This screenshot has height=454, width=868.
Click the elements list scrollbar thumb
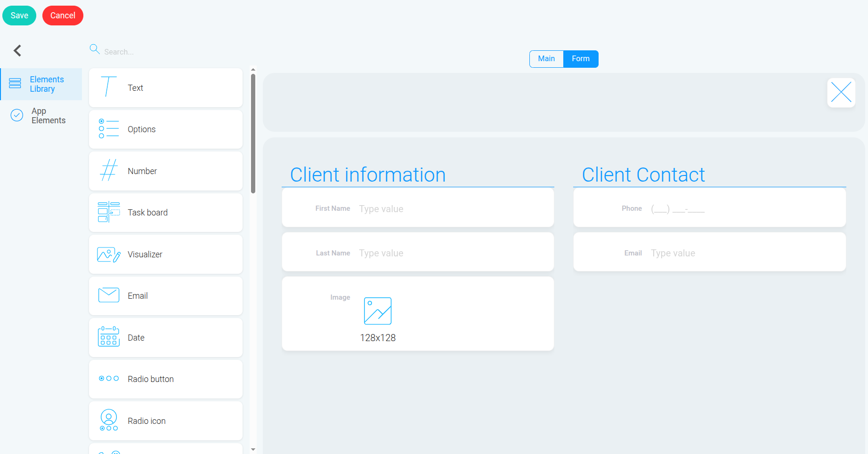tap(253, 134)
